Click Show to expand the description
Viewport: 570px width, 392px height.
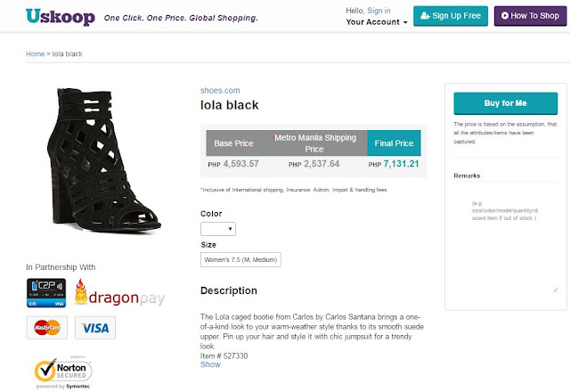point(210,364)
